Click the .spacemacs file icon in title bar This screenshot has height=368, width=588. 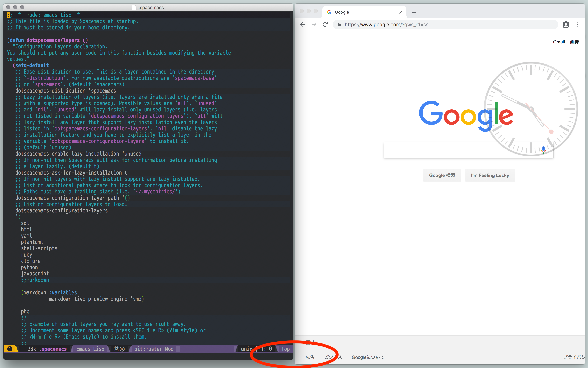point(134,7)
